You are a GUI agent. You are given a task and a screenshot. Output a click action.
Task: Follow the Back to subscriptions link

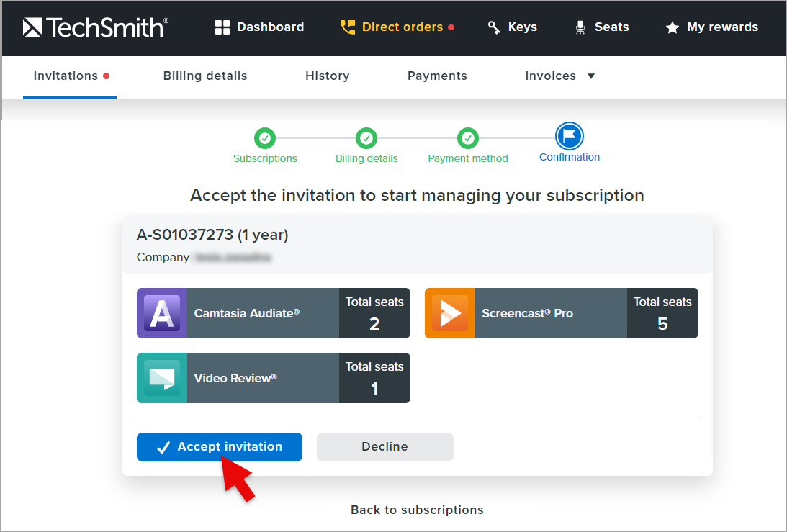(417, 510)
